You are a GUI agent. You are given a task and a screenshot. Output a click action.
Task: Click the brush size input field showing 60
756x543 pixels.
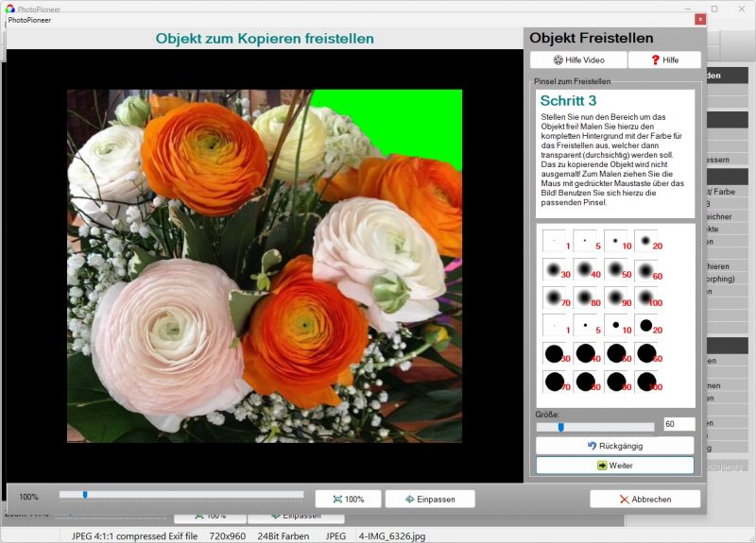(679, 425)
